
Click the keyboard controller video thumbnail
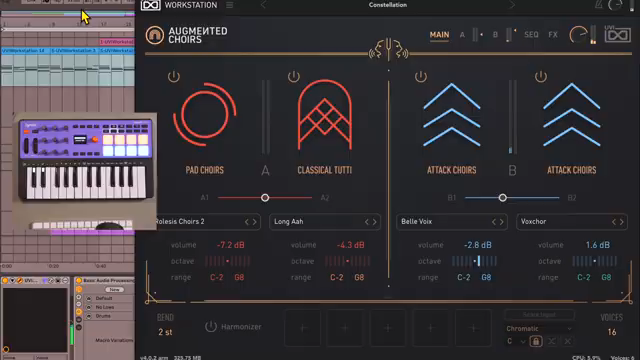coord(85,171)
